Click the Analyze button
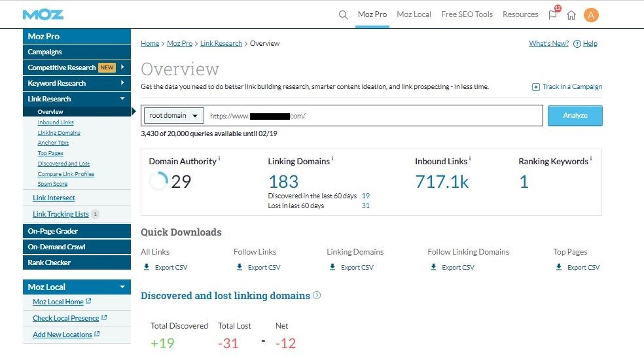Screen dimensions: 644x358 tap(575, 115)
